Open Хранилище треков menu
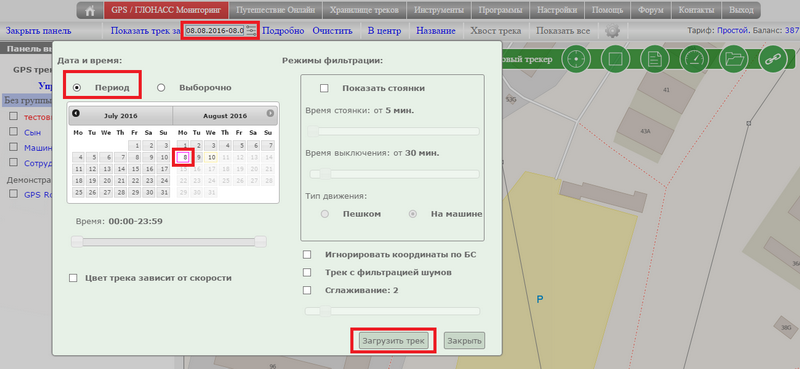The height and width of the screenshot is (369, 800). tap(363, 10)
